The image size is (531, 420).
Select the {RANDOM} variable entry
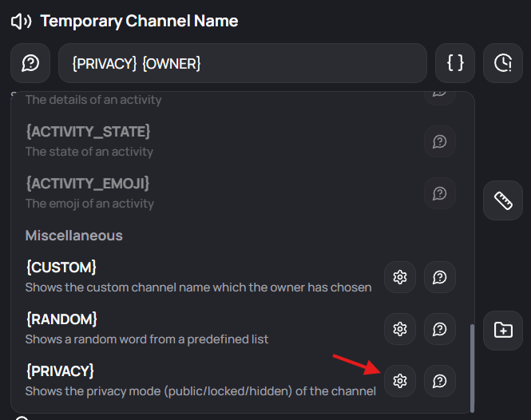coord(61,319)
